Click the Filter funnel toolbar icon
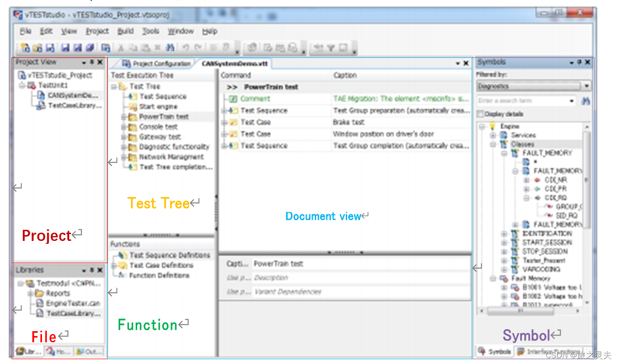 [331, 48]
